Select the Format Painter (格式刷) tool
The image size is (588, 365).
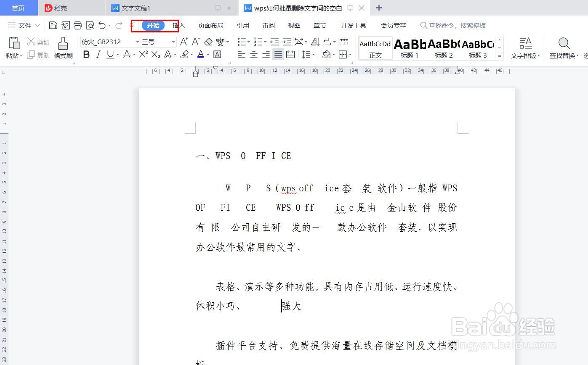[x=63, y=48]
